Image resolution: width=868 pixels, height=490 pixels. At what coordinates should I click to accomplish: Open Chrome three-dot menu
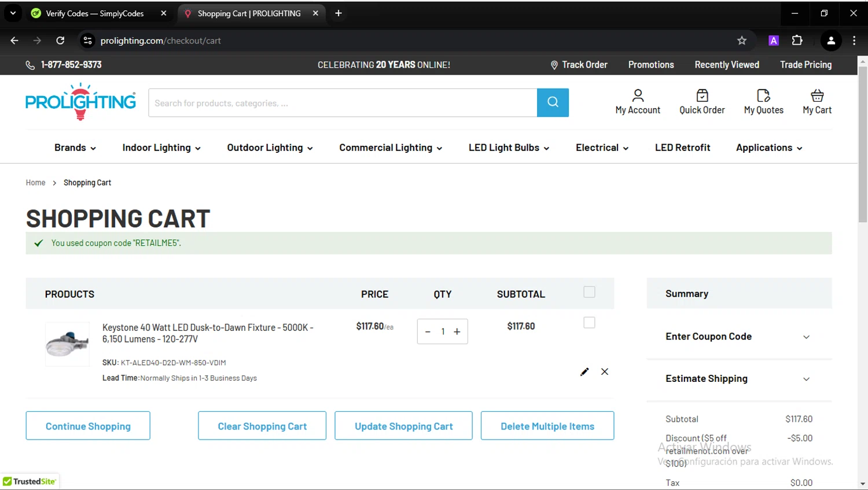click(x=854, y=40)
